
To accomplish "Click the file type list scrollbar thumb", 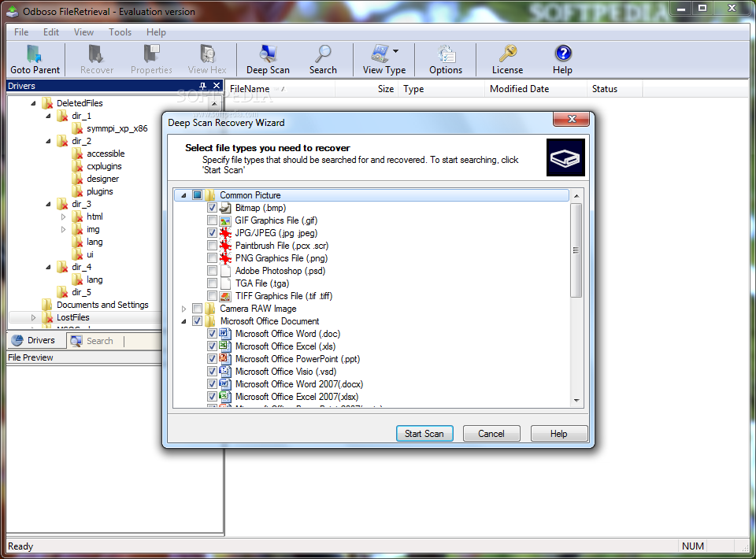I will coord(576,250).
